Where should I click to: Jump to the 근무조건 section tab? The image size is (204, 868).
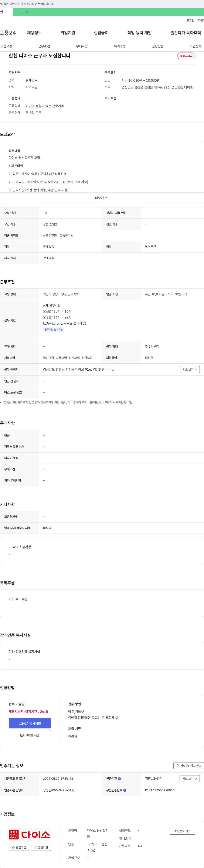[x=44, y=46]
